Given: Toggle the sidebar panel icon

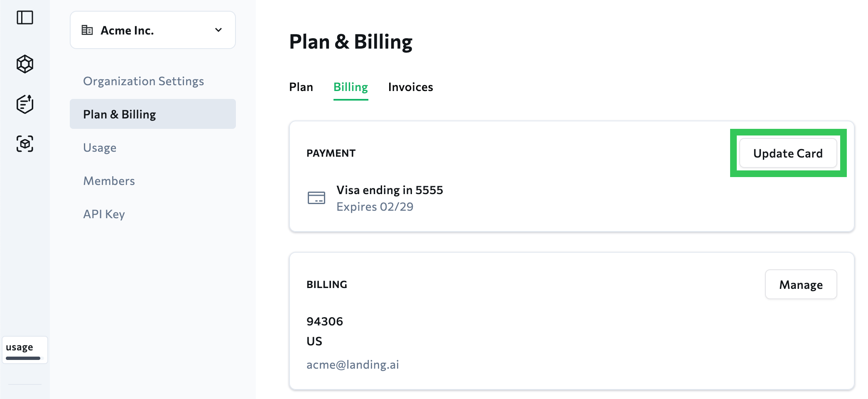Looking at the screenshot, I should 25,18.
